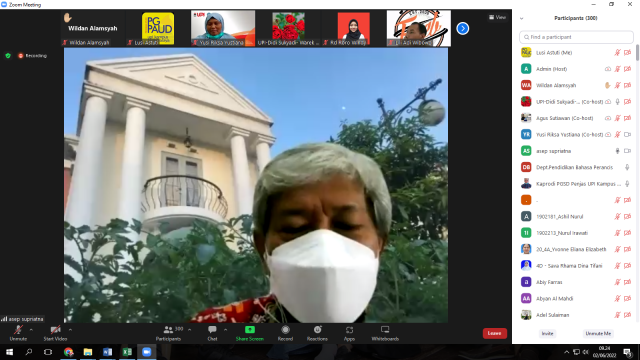
Task: Select Abiy Farras participant row
Action: 576,282
